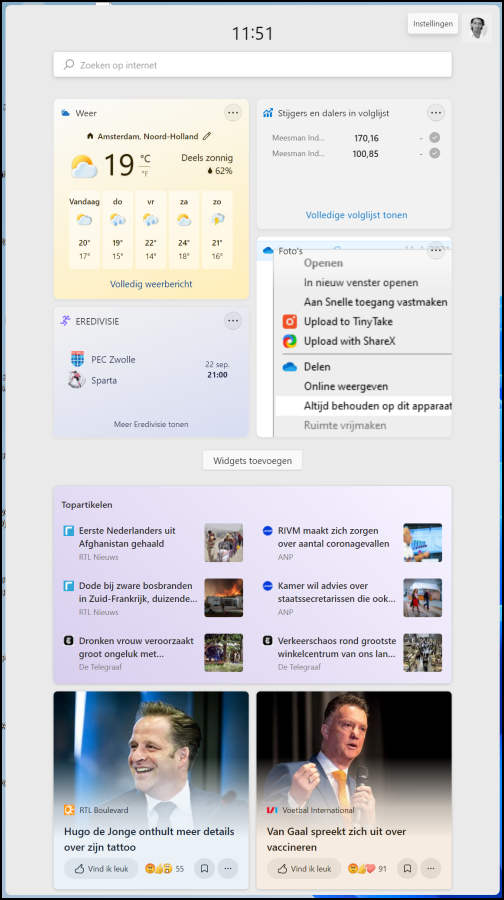The height and width of the screenshot is (900, 504).
Task: Toggle check mark for the 170,16 stock row
Action: (x=435, y=138)
